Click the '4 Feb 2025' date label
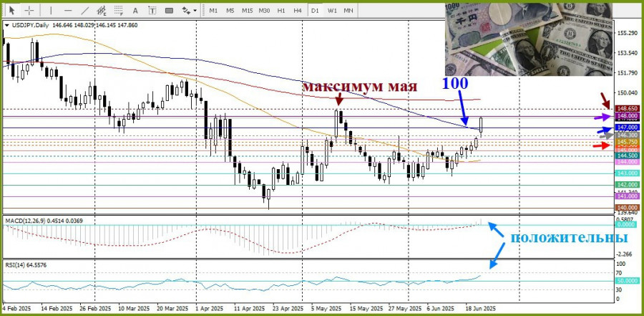 pyautogui.click(x=16, y=308)
